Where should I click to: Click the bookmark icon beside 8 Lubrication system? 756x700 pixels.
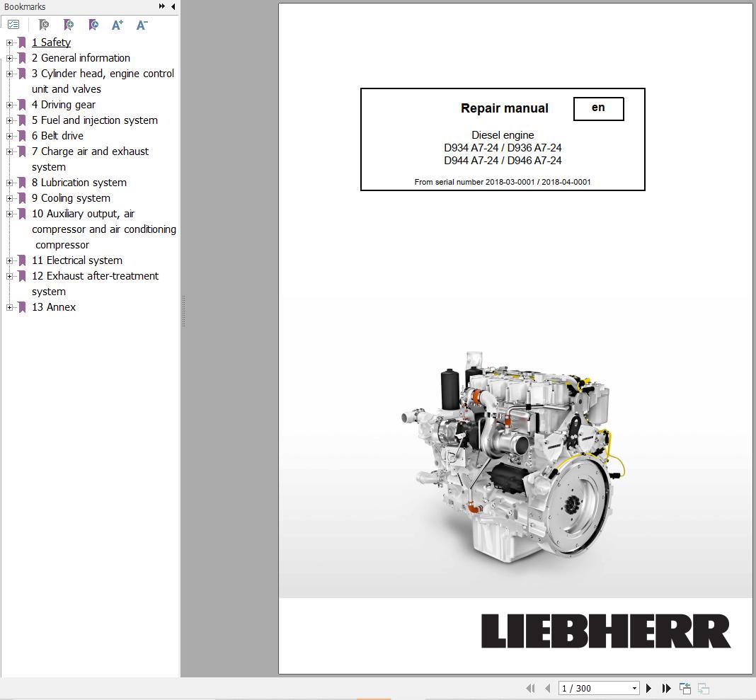22,183
